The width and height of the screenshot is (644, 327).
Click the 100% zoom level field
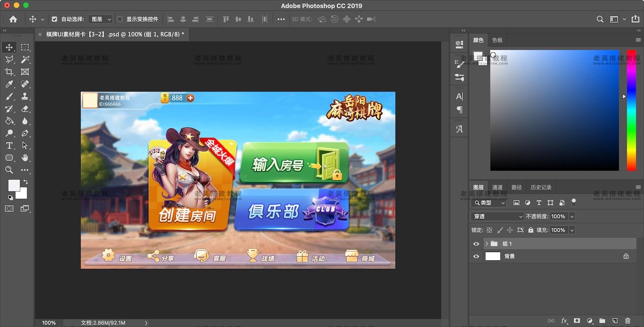tap(49, 323)
